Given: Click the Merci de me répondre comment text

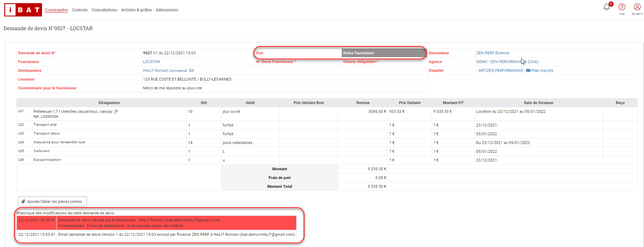Looking at the screenshot, I should 172,88.
